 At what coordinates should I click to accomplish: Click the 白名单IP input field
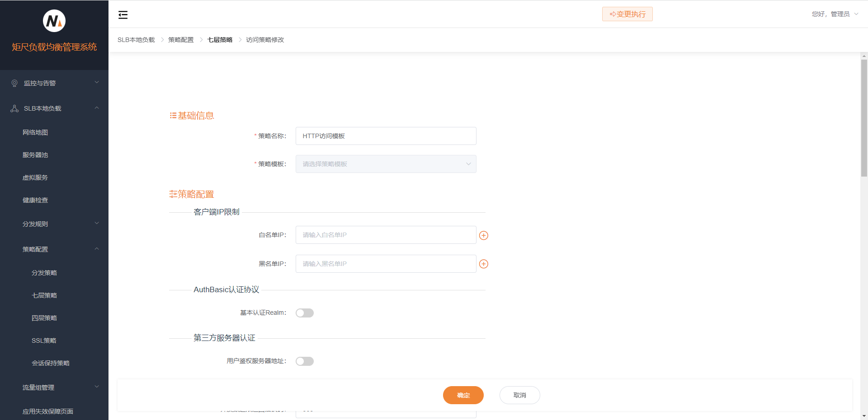[386, 235]
